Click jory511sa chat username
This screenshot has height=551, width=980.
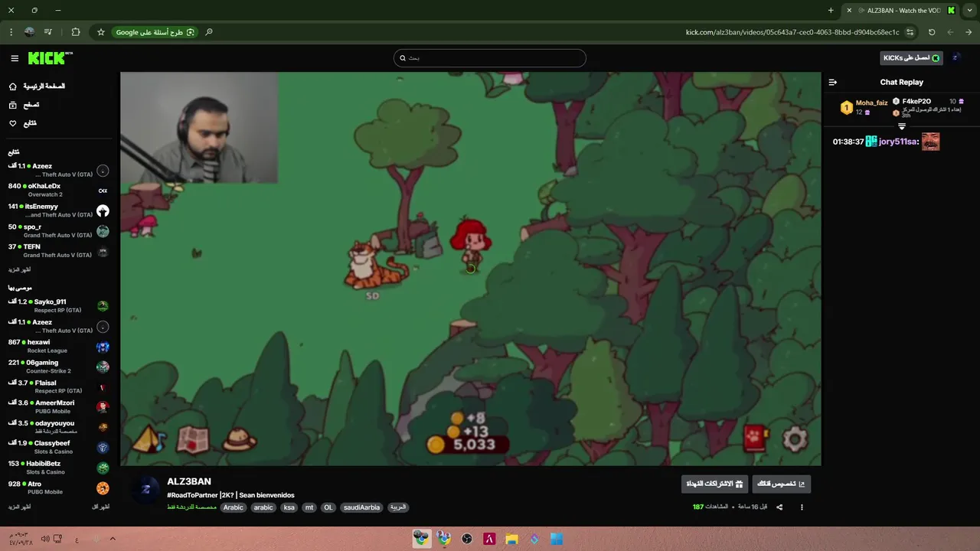898,142
